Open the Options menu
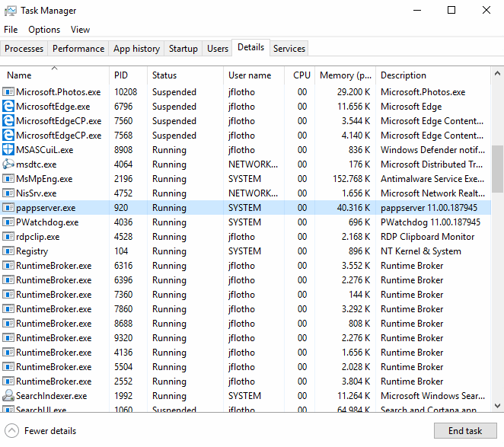Image resolution: width=504 pixels, height=447 pixels. coord(44,30)
